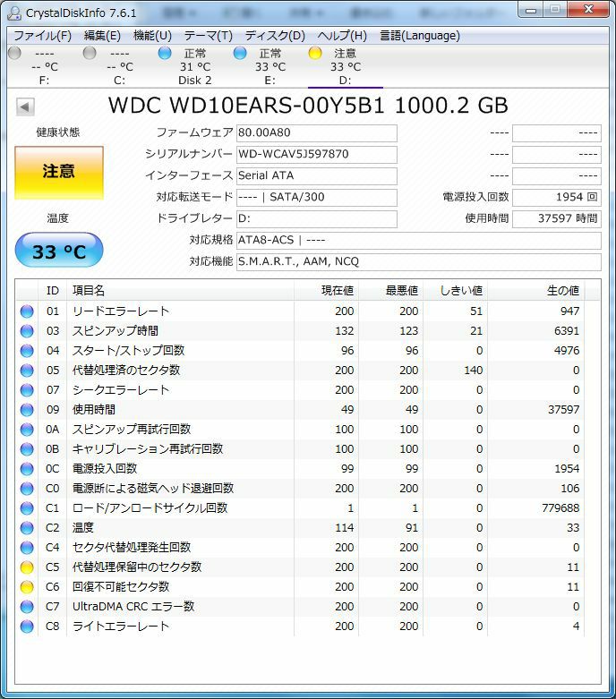Select the gray status icon for drive C:
The width and height of the screenshot is (616, 699).
click(x=90, y=53)
